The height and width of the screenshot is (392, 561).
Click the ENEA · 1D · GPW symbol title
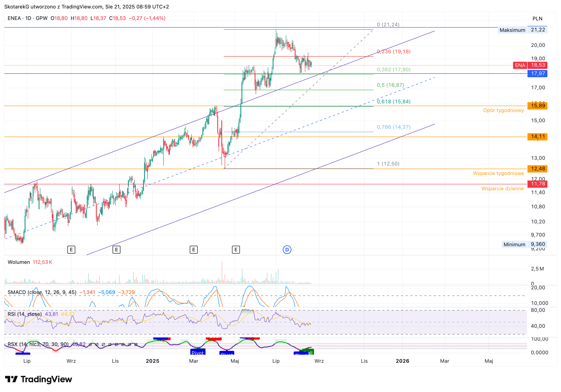(27, 18)
